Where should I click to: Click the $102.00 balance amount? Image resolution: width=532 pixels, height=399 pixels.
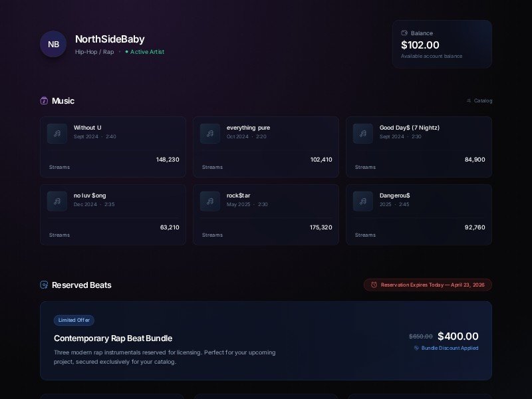click(x=420, y=45)
